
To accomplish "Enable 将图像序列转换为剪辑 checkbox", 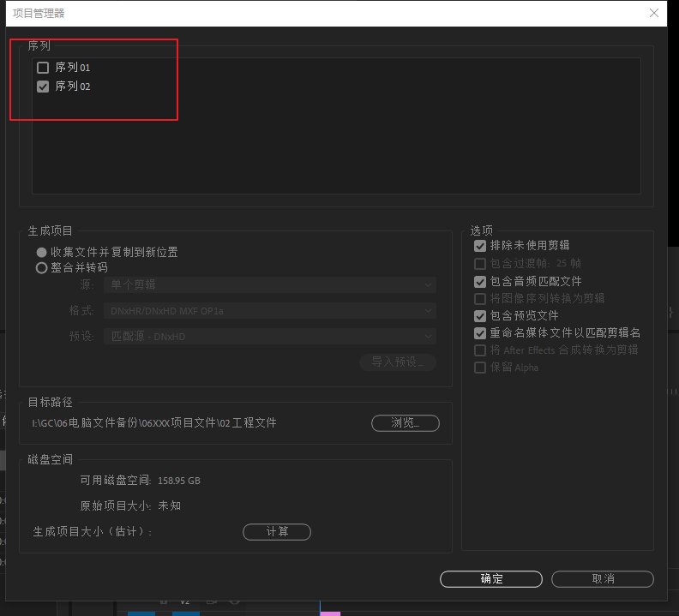I will [x=480, y=299].
